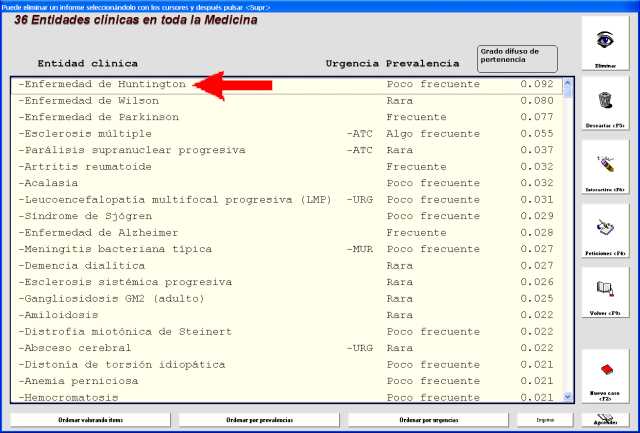The height and width of the screenshot is (433, 640).
Task: Select the Anemia perniciosa row
Action: point(287,381)
